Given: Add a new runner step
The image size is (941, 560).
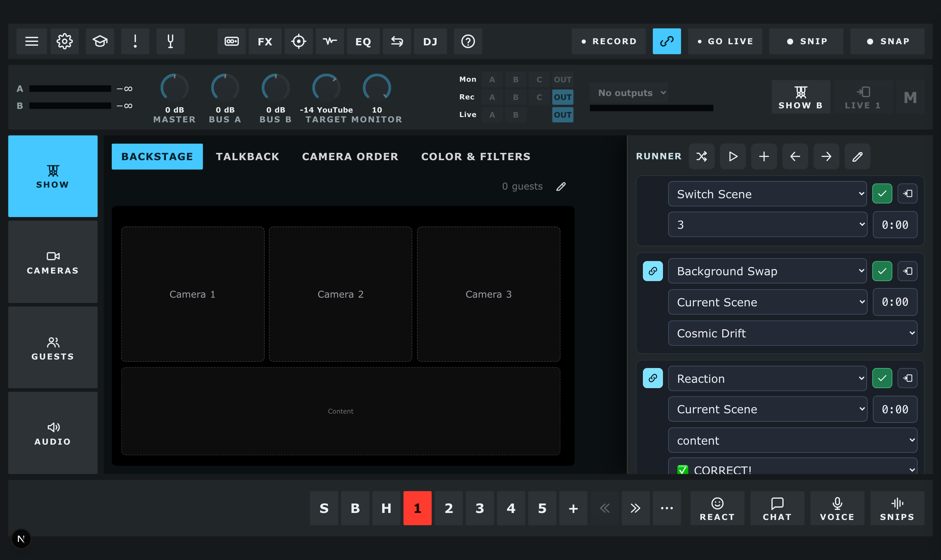Looking at the screenshot, I should coord(764,156).
